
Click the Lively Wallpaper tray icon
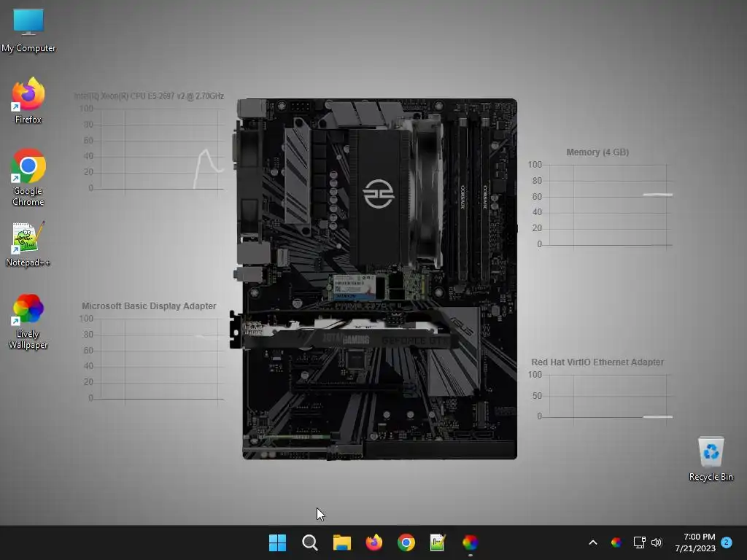tap(616, 542)
